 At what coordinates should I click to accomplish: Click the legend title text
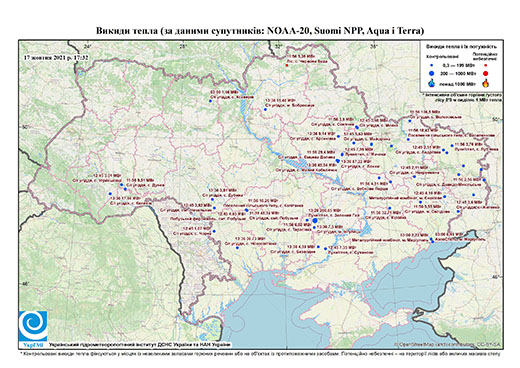tap(461, 47)
